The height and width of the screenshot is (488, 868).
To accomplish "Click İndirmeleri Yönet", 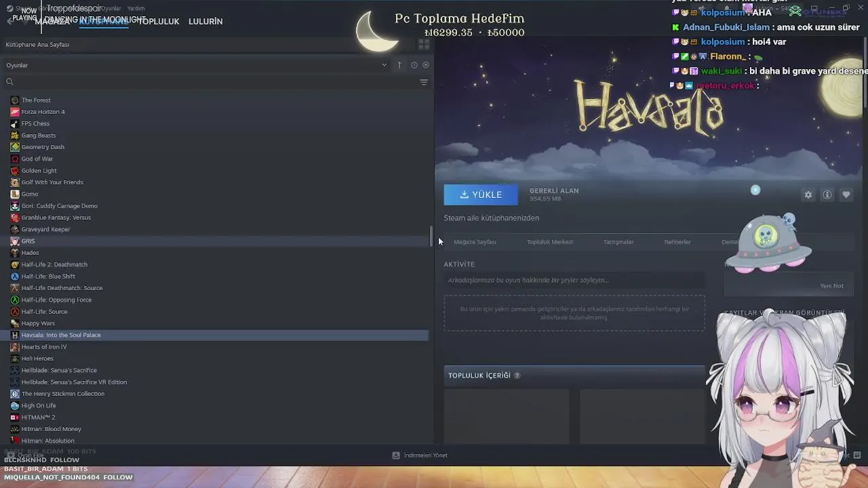I will coord(426,455).
